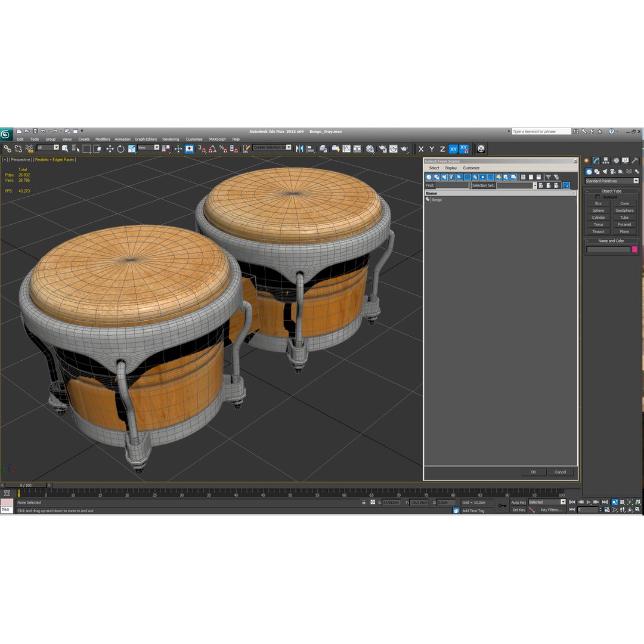Open the Display command panel tab

[x=625, y=160]
